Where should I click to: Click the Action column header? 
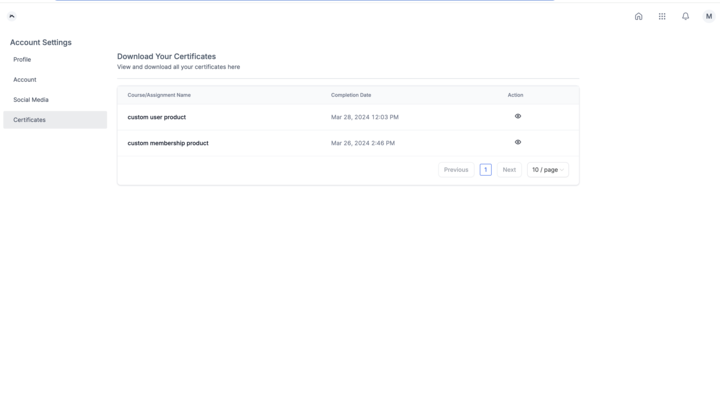[515, 95]
